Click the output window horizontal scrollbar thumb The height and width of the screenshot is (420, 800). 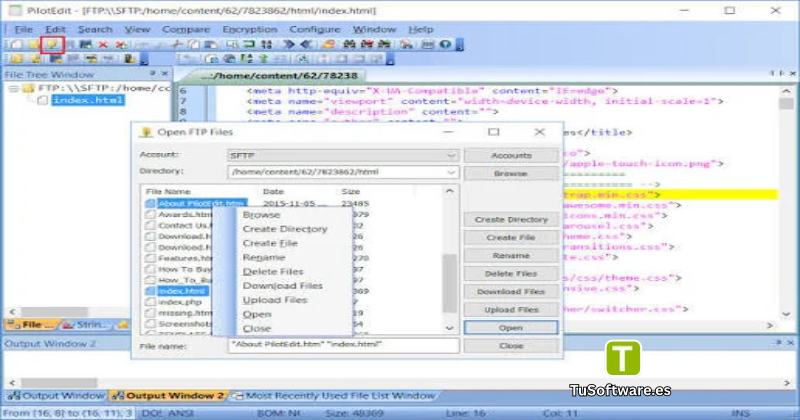point(59,383)
